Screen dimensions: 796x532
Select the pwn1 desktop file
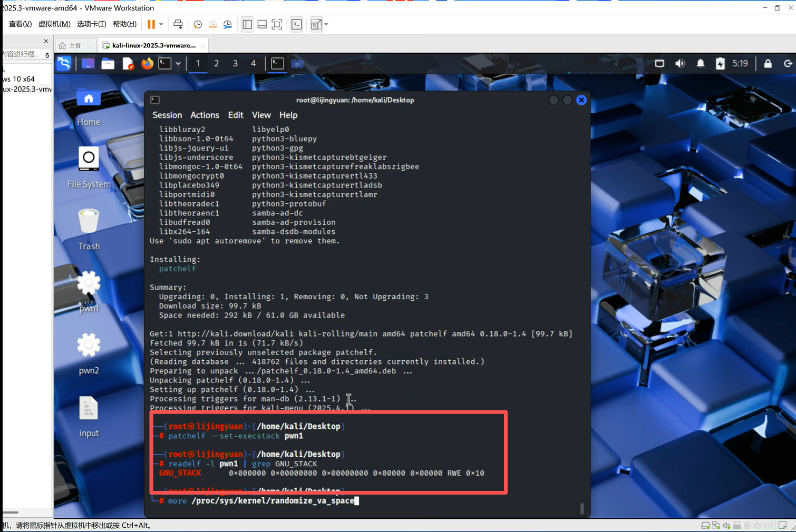(x=89, y=292)
